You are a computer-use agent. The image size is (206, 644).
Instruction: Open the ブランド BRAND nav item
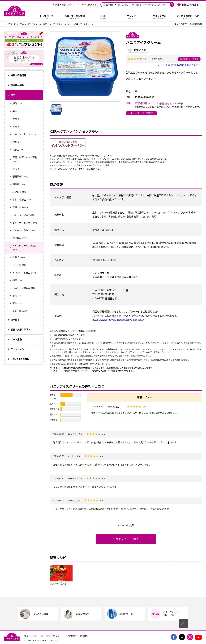coord(131,17)
